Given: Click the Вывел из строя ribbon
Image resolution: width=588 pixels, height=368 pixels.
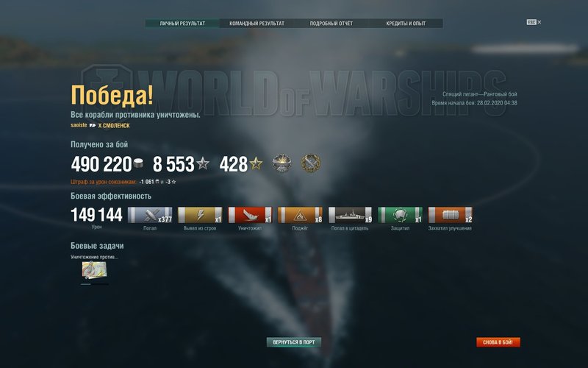Looking at the screenshot, I should (200, 215).
